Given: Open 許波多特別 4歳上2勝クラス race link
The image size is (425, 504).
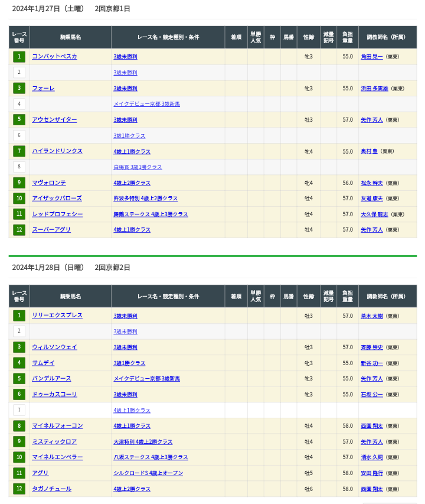Looking at the screenshot, I should click(x=145, y=199).
